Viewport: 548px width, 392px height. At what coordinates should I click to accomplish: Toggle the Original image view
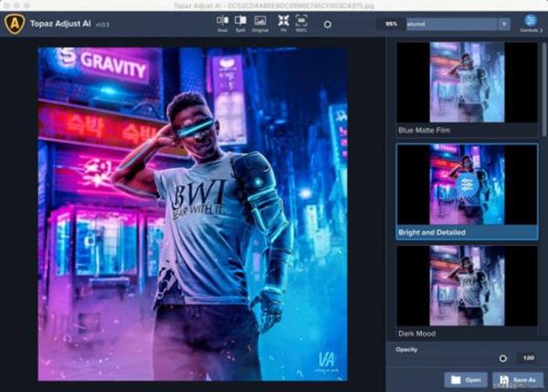pyautogui.click(x=260, y=22)
